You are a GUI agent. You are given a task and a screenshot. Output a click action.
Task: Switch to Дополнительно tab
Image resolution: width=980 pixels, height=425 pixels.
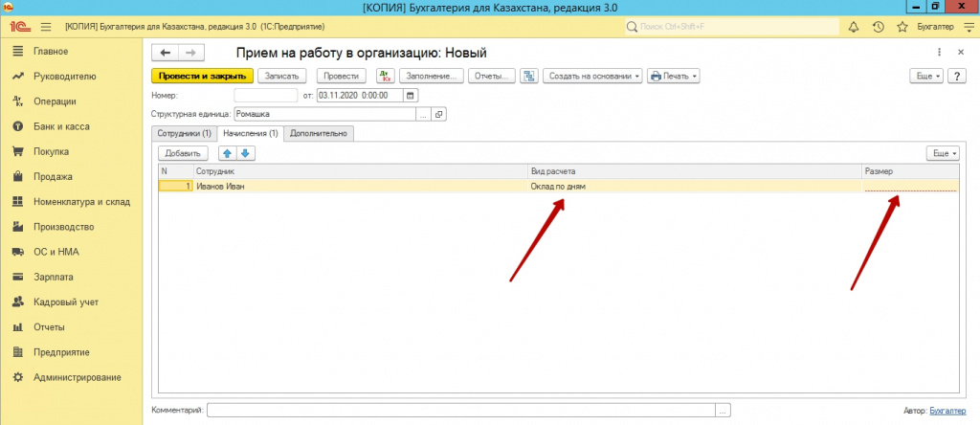[319, 134]
